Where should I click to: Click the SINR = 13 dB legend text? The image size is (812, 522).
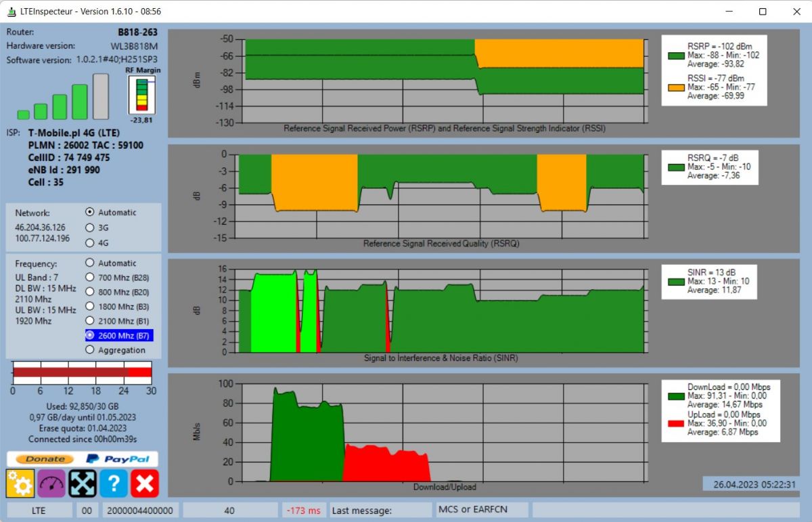pos(713,272)
